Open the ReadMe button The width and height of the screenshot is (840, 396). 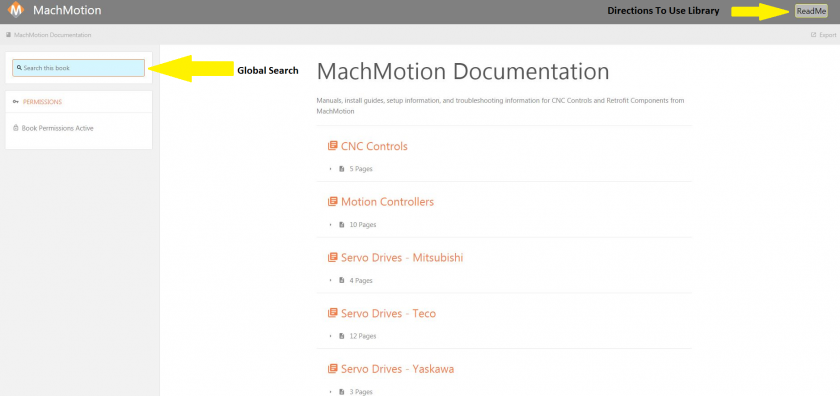[x=812, y=11]
